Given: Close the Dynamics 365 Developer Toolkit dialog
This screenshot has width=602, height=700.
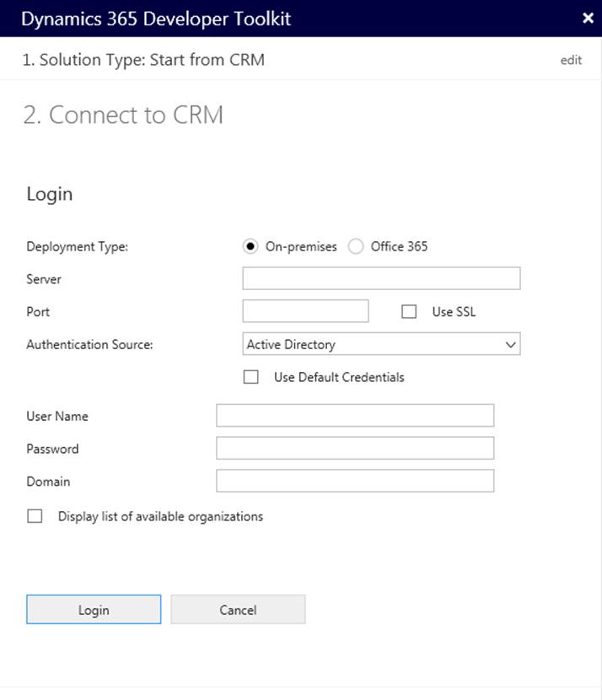Looking at the screenshot, I should point(588,18).
